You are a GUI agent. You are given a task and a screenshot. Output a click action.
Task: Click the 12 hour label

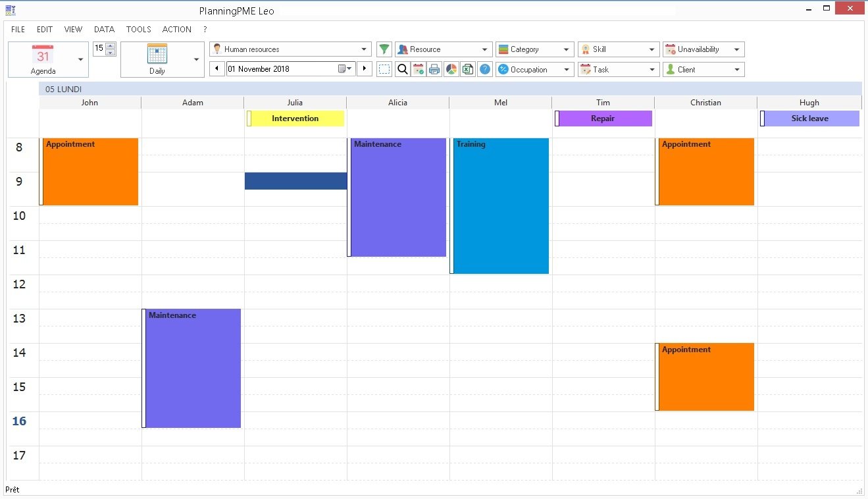(19, 284)
